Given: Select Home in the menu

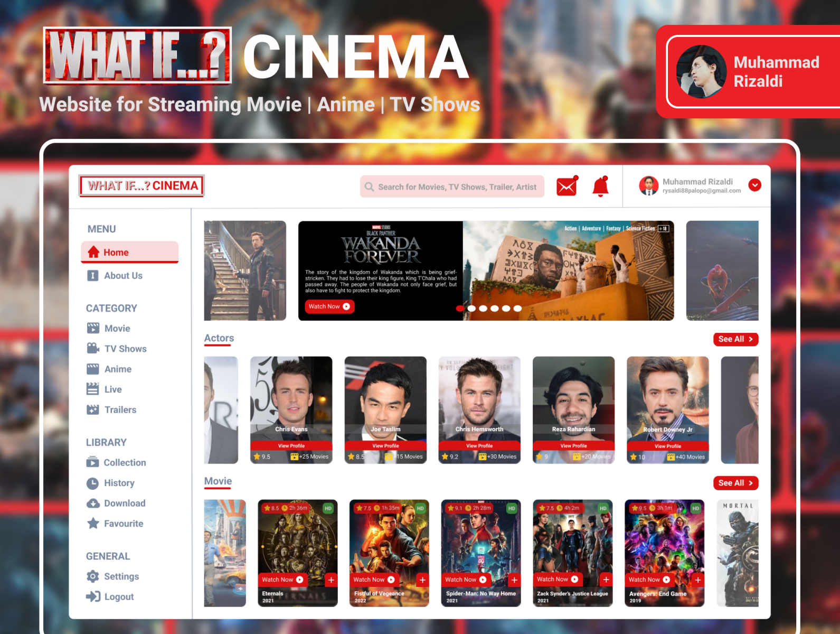Looking at the screenshot, I should (x=130, y=252).
